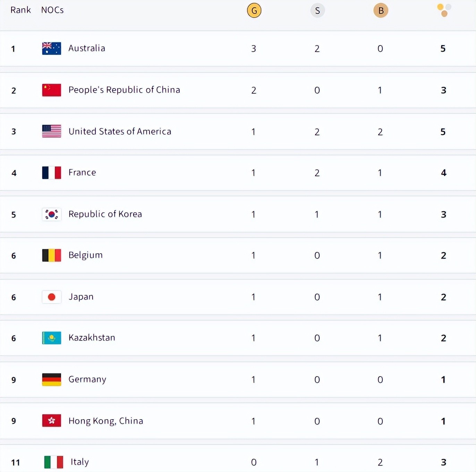Click the Kazakhstan flag icon
The width and height of the screenshot is (476, 472).
pos(51,338)
